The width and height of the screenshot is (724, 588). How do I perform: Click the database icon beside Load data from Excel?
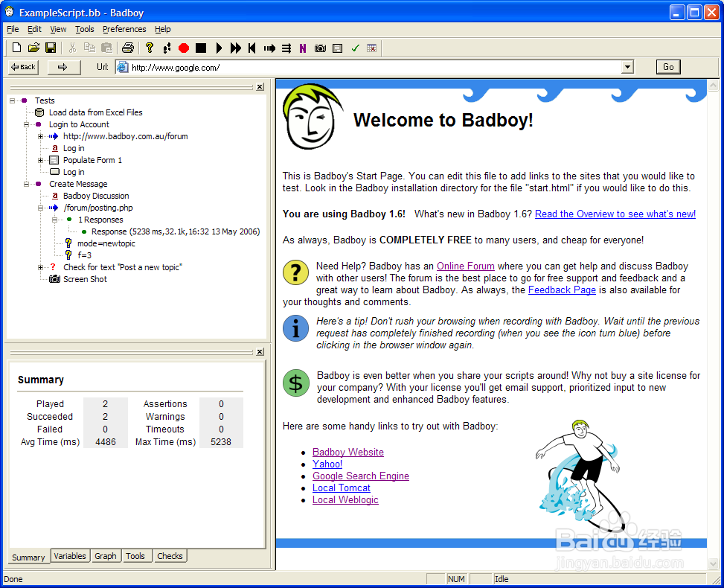click(39, 112)
